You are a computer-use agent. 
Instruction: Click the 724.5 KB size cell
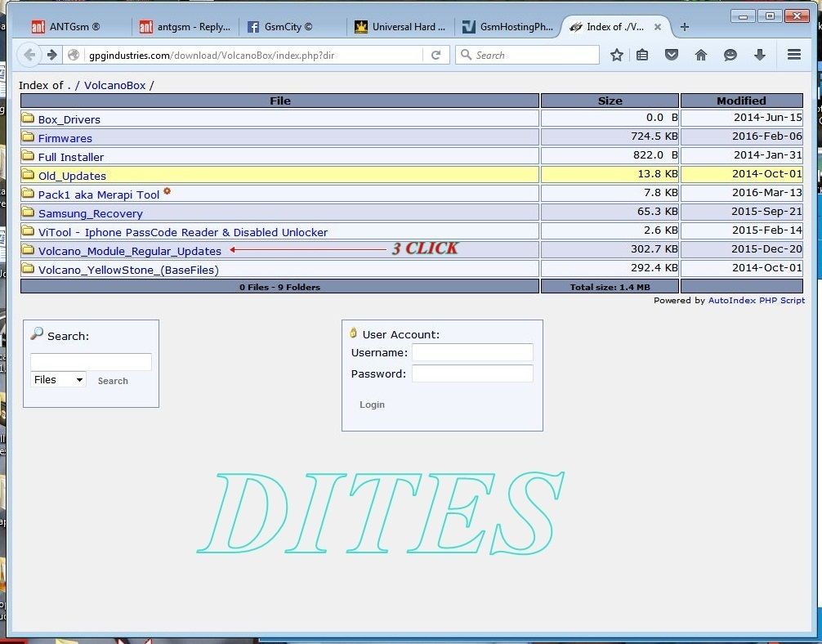[610, 136]
